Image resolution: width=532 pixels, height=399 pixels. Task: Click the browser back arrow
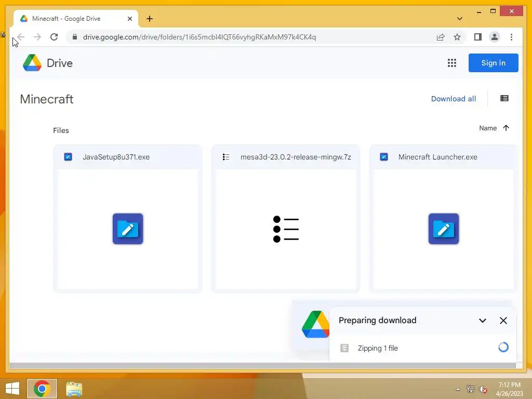tap(21, 37)
